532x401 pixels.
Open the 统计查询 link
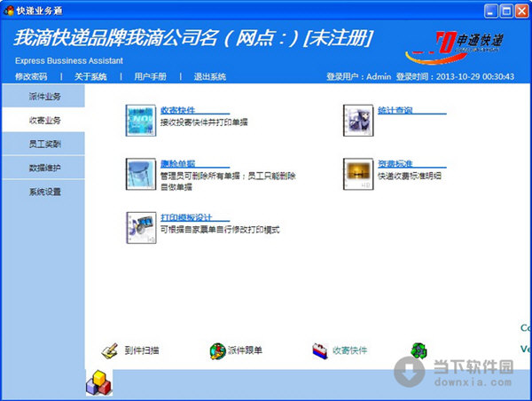click(395, 110)
